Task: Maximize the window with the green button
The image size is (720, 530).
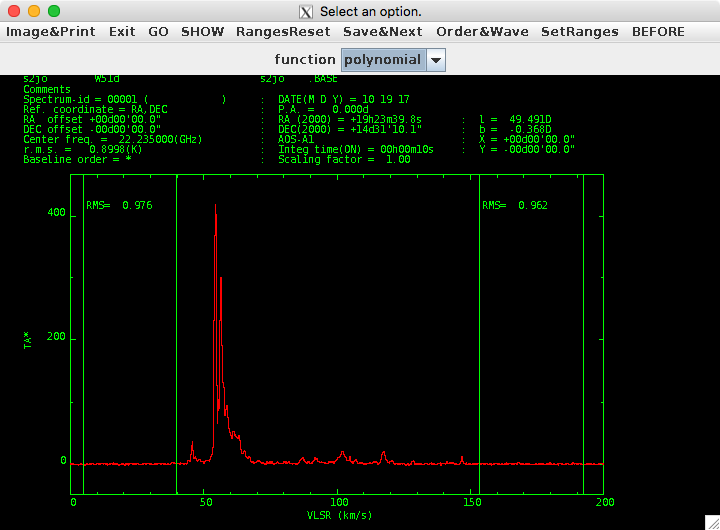Action: (54, 11)
